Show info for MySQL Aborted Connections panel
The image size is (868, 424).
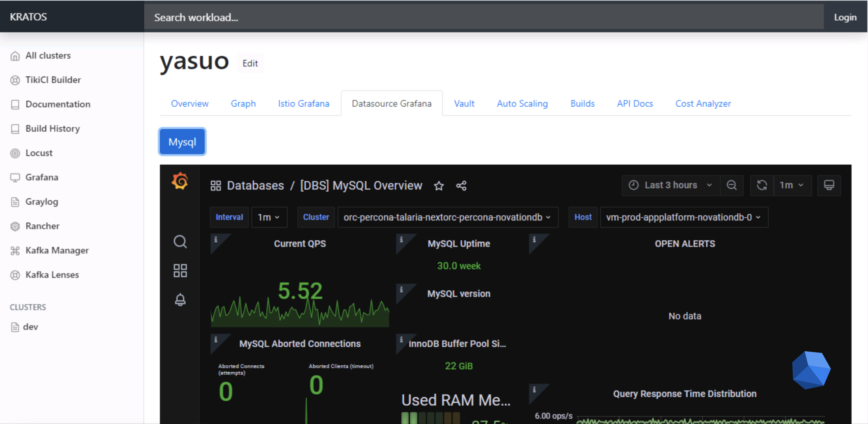coord(216,339)
